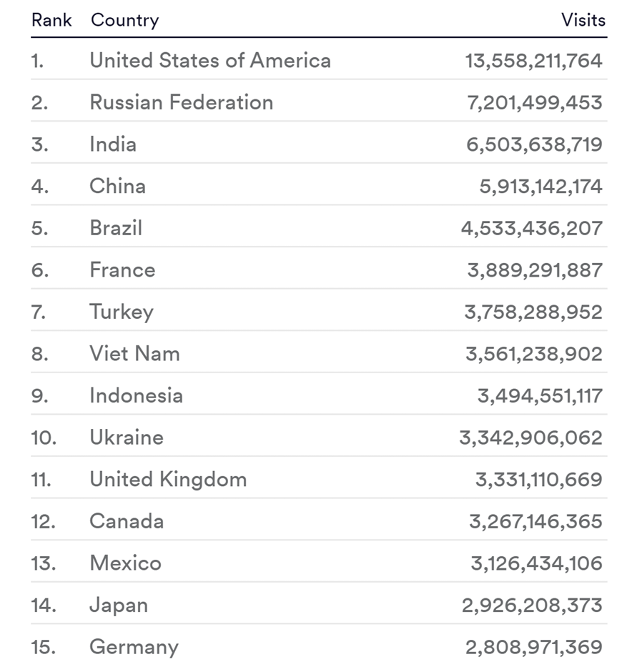Image resolution: width=642 pixels, height=672 pixels.
Task: Click the visits value 2,808,971,369
Action: pos(533,647)
